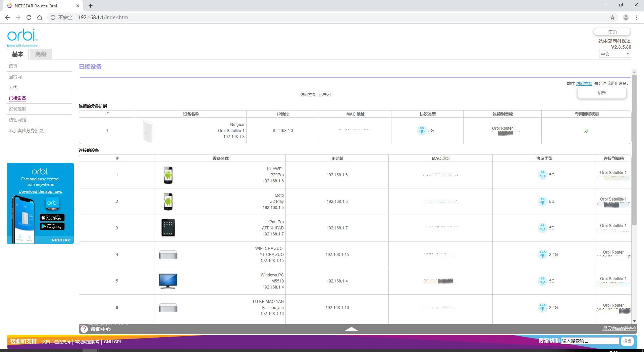Image resolution: width=644 pixels, height=352 pixels.
Task: Click the Moto Z2 Play IP 192.168.1.5 cell
Action: coord(337,202)
